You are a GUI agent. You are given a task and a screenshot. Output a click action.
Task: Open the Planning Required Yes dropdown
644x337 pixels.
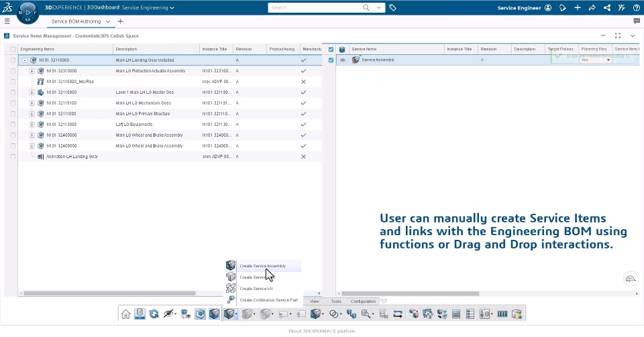[x=596, y=60]
